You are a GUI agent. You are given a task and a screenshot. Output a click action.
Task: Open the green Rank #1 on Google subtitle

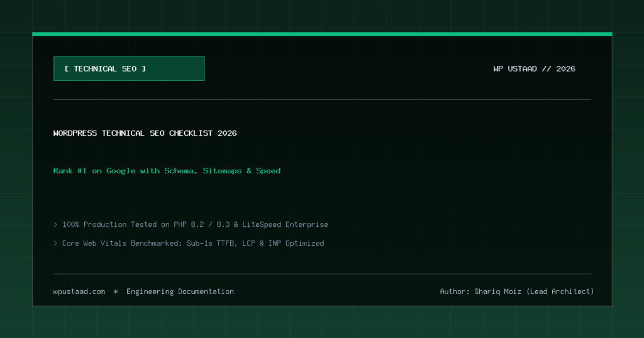pyautogui.click(x=167, y=171)
